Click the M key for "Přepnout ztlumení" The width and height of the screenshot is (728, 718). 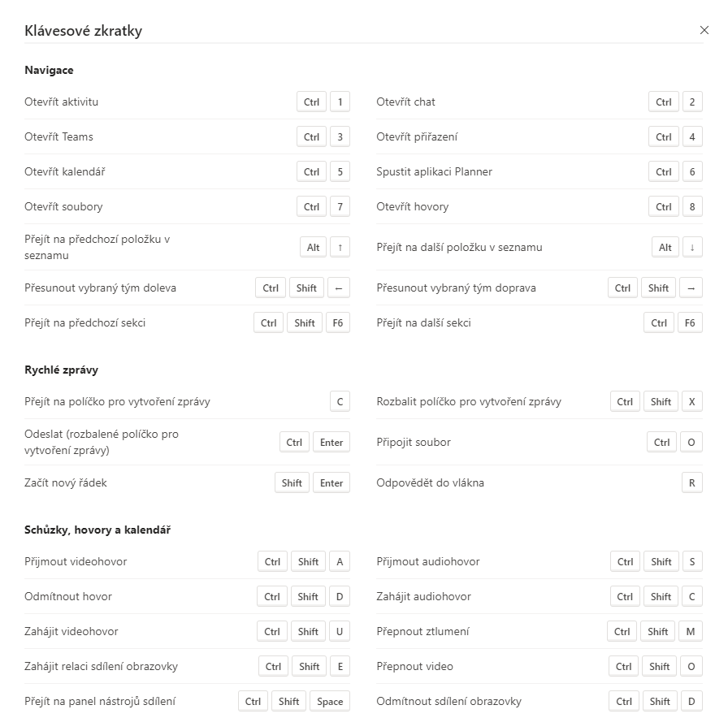tap(691, 632)
